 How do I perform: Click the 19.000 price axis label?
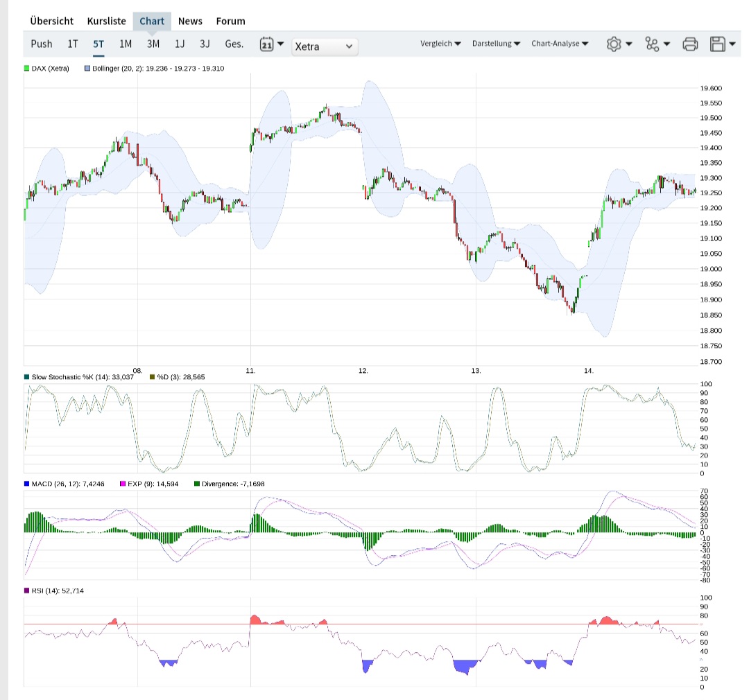711,269
